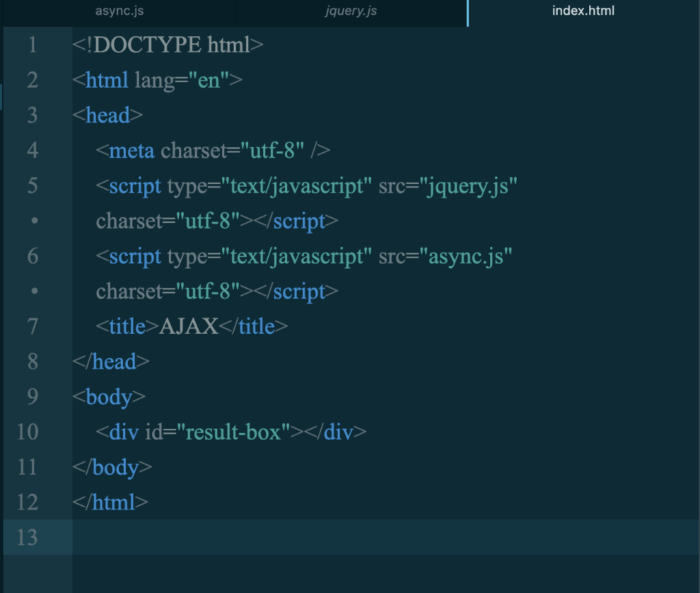Image resolution: width=700 pixels, height=593 pixels.
Task: Switch to the async.js tab
Action: click(x=119, y=11)
